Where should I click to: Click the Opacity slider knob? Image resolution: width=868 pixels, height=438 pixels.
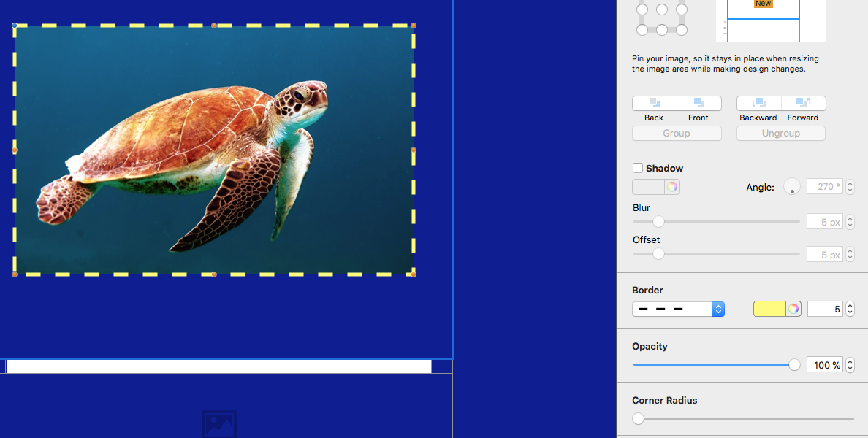[794, 364]
